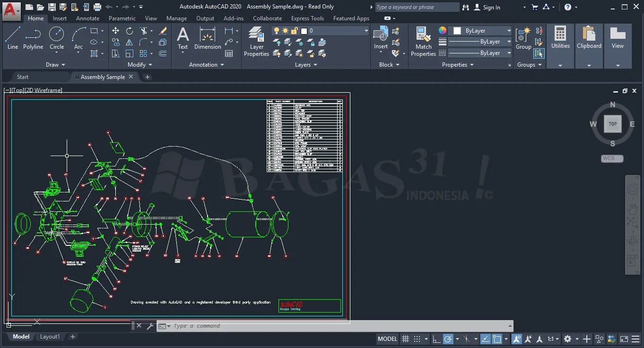Image resolution: width=644 pixels, height=348 pixels.
Task: Open the Sign In dropdown arrow
Action: [x=524, y=8]
